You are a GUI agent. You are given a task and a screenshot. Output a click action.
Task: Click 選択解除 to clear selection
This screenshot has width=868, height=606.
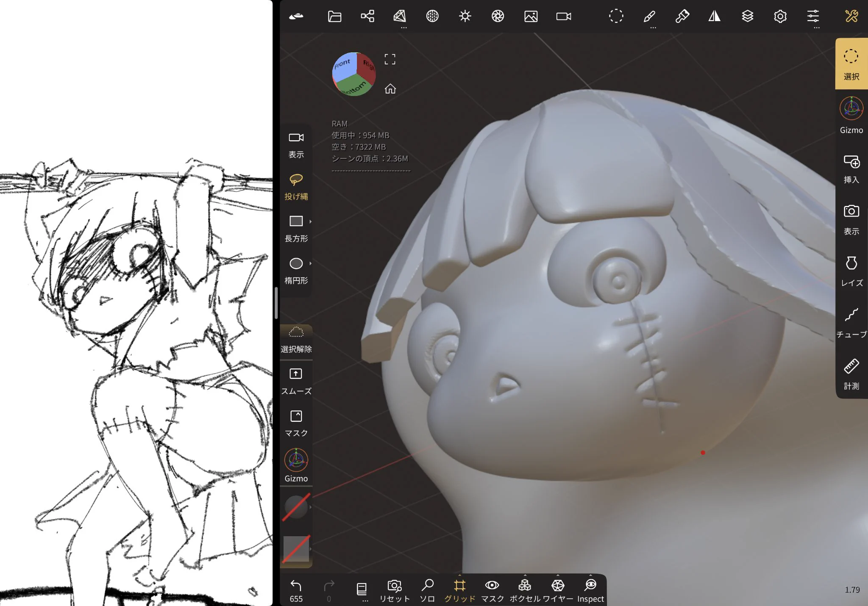296,340
